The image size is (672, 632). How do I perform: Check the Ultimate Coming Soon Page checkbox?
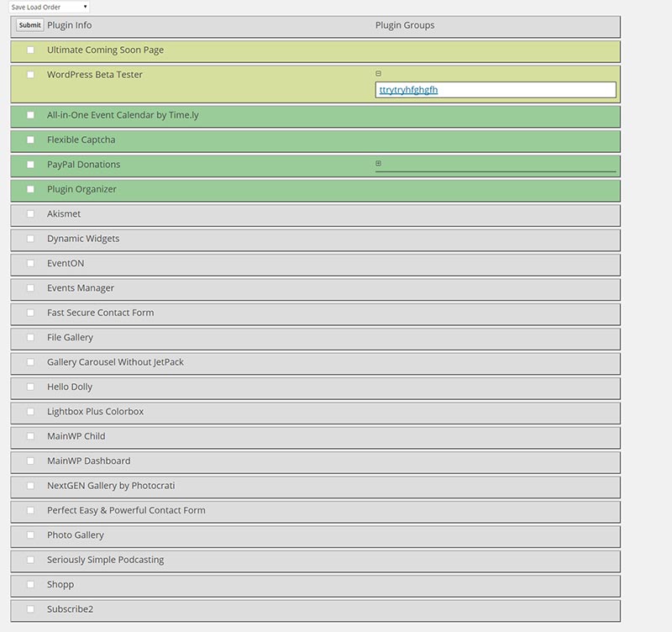coord(31,50)
